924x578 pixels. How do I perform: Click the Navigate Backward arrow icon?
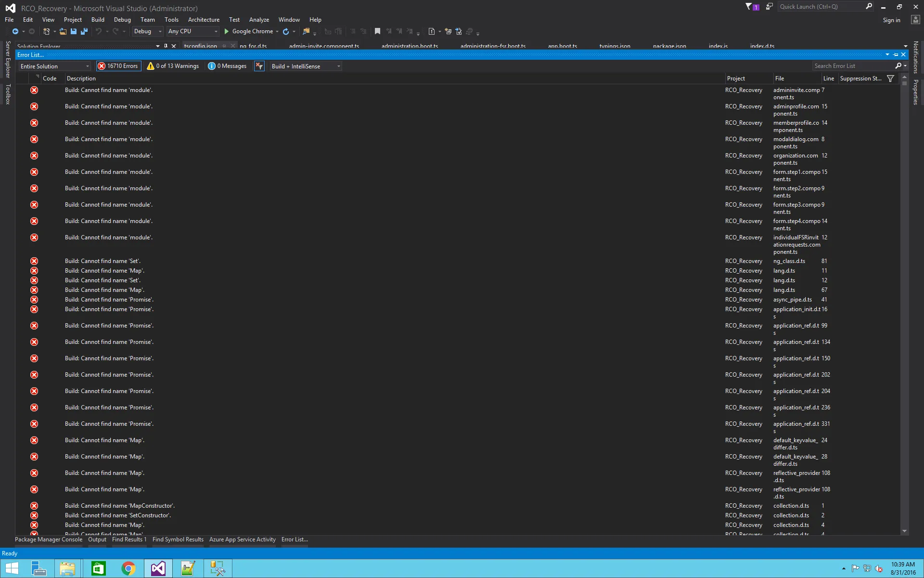[x=15, y=31]
